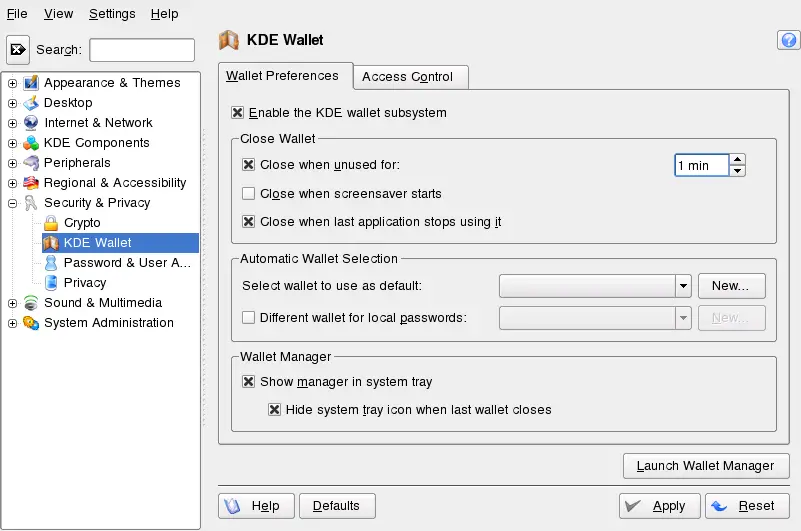The image size is (801, 531).
Task: Open the Settings menu
Action: click(112, 14)
